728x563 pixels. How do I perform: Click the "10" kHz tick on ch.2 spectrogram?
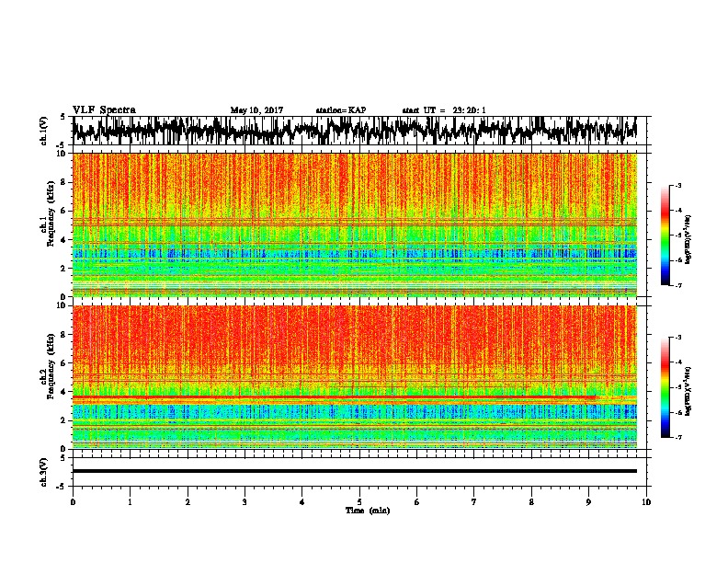(63, 305)
